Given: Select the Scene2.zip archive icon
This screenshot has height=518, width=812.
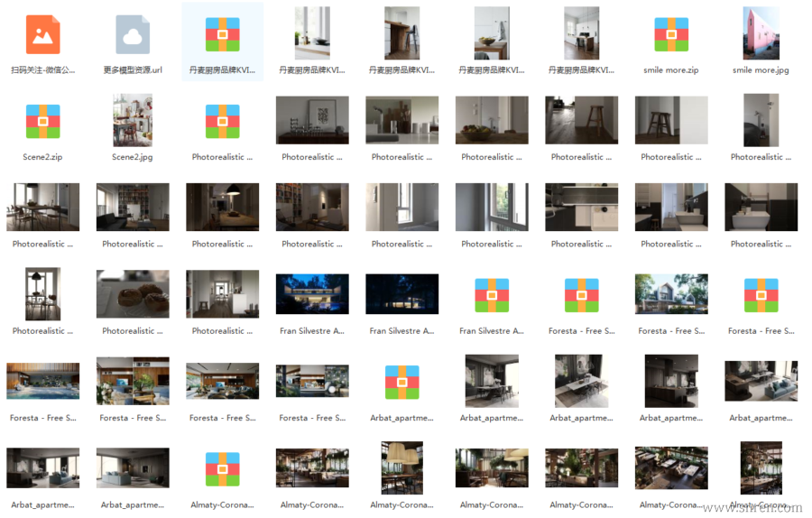Looking at the screenshot, I should pos(43,122).
